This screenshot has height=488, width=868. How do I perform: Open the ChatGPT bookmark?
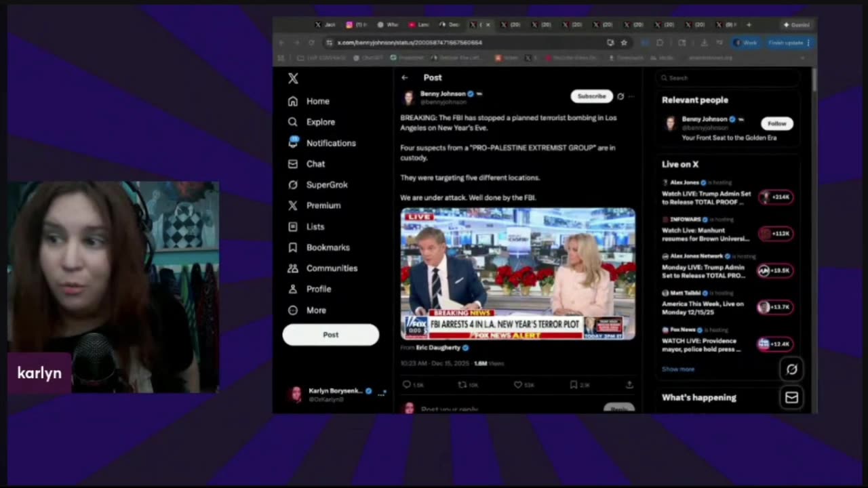368,58
